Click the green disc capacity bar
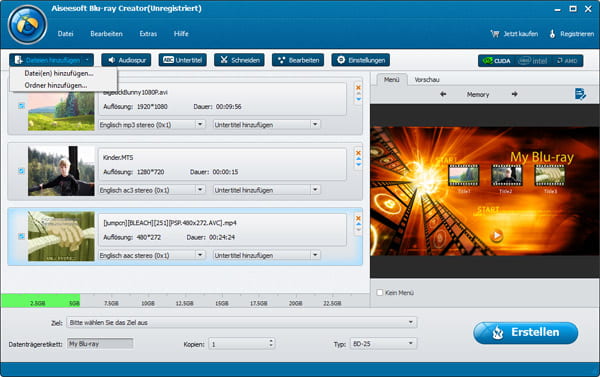600x377 pixels. point(41,301)
